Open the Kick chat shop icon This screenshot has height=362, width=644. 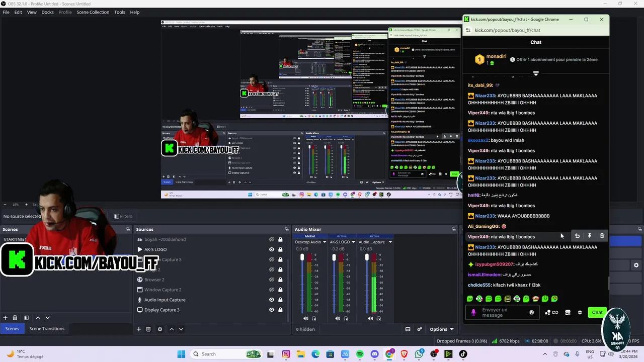click(x=568, y=312)
